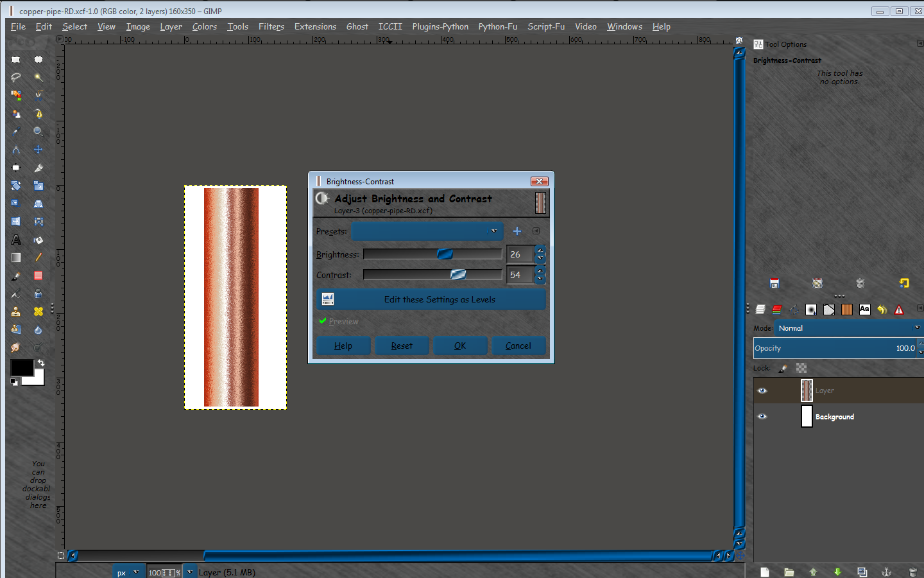Open the Colors menu
Image resolution: width=924 pixels, height=578 pixels.
pyautogui.click(x=205, y=26)
